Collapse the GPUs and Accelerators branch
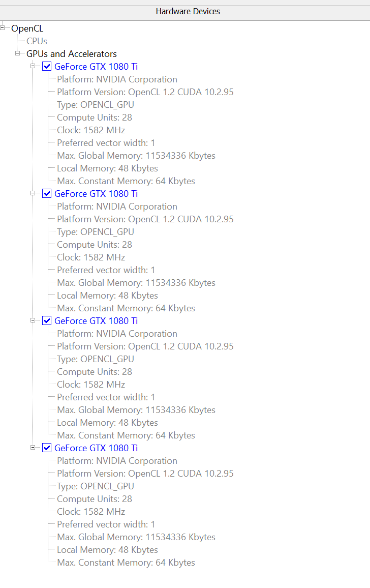 pyautogui.click(x=18, y=53)
